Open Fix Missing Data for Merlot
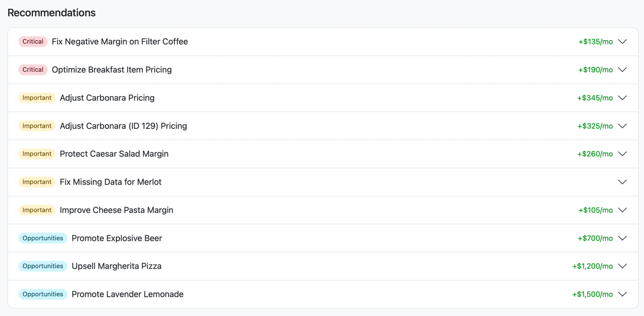Image resolution: width=644 pixels, height=316 pixels. pyautogui.click(x=111, y=182)
